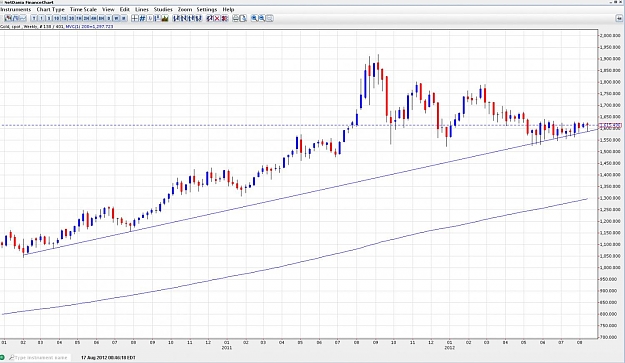Screen dimensions: 625x363
Task: Click the third bar-drawing tool icon
Action: 191,18
